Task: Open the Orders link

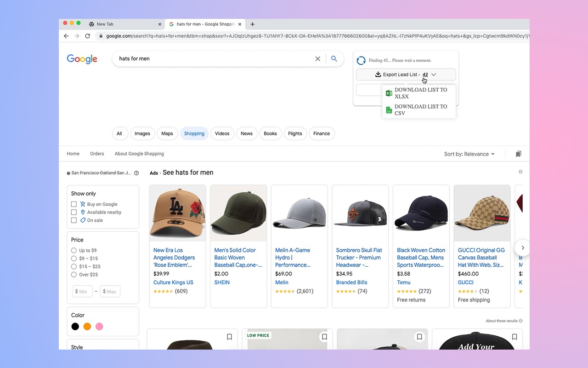Action: (x=97, y=154)
